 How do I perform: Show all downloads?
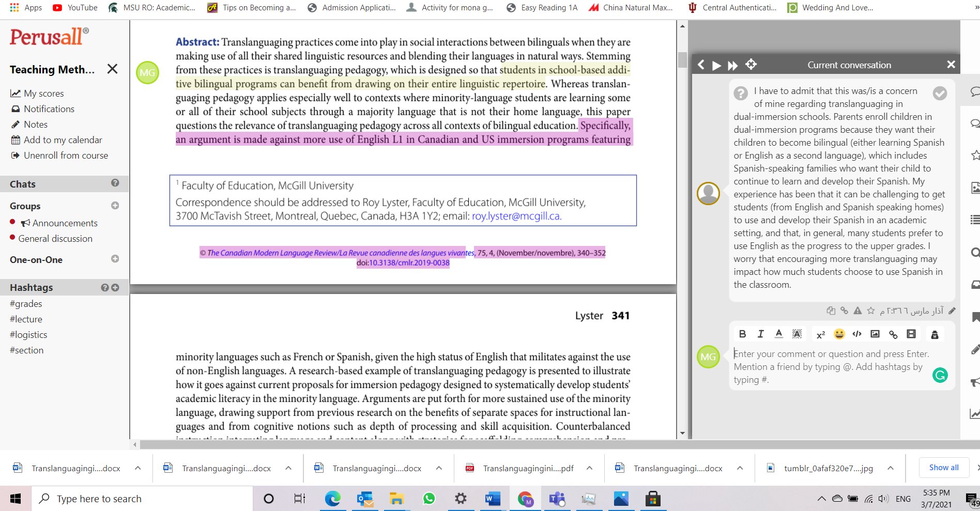944,468
